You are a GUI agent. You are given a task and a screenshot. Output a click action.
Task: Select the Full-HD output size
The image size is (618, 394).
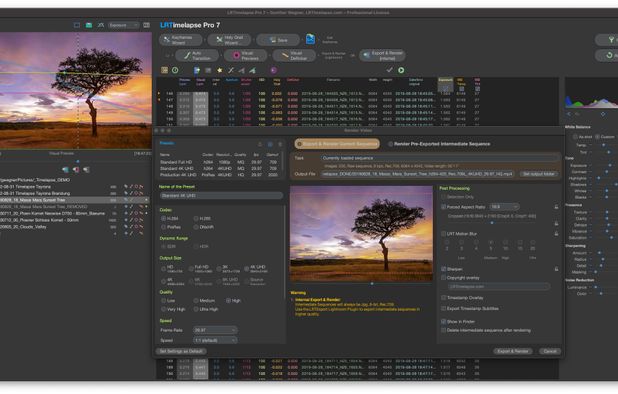[191, 269]
